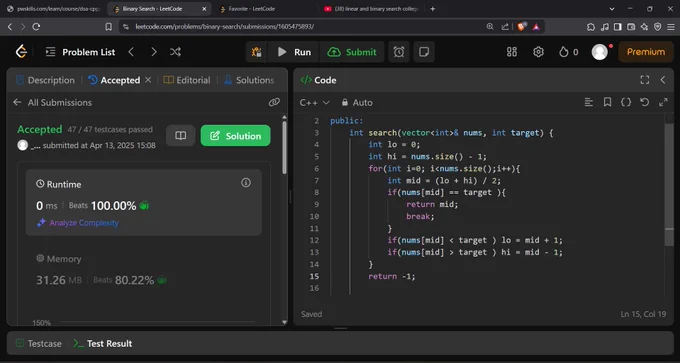Image resolution: width=680 pixels, height=363 pixels.
Task: Pick a random problem with shuffle icon
Action: 175,52
